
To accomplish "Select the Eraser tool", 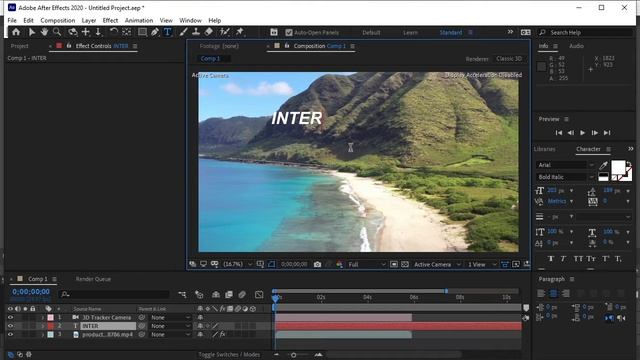I will (x=209, y=32).
